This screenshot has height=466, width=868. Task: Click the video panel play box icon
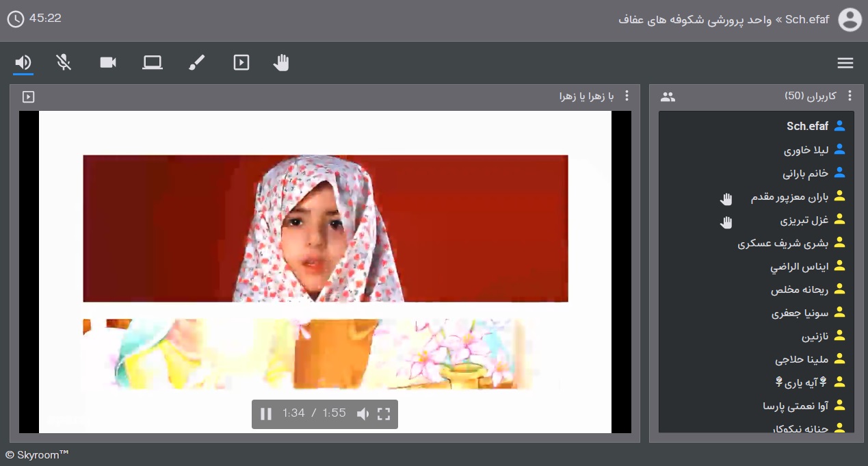(x=28, y=97)
